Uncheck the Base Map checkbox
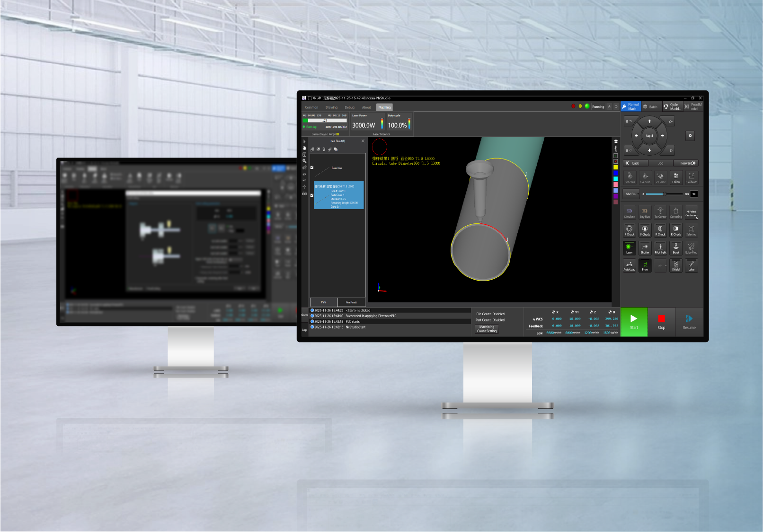The image size is (763, 532). click(x=312, y=168)
